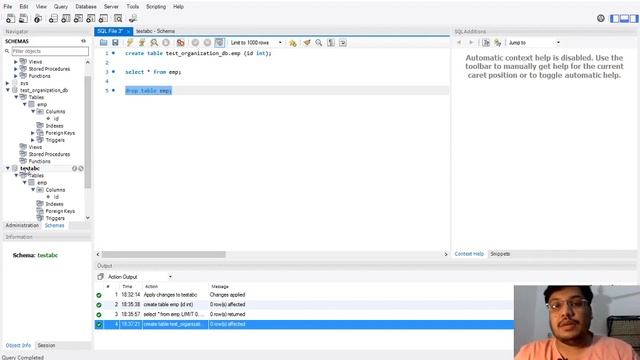
Task: Toggle the right sidebar panel visibility
Action: (x=634, y=18)
